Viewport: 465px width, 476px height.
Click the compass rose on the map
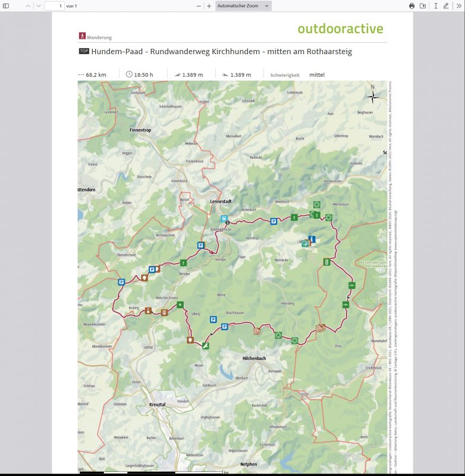[373, 95]
